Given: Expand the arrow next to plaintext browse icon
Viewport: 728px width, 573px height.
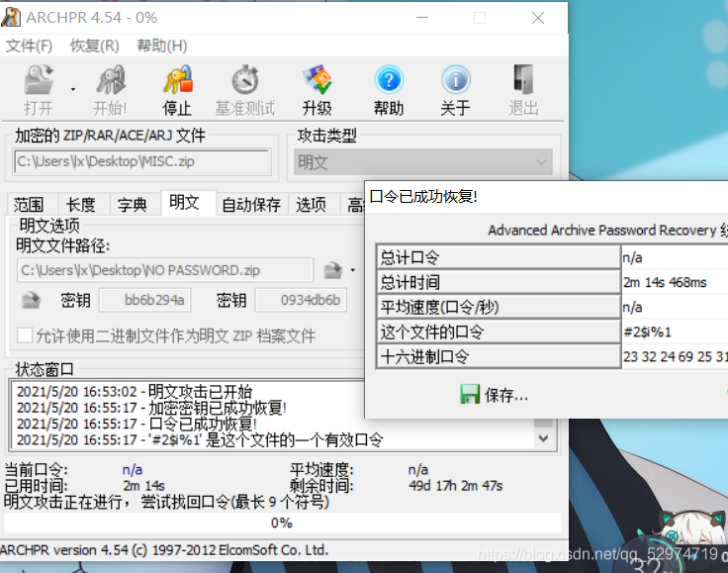Looking at the screenshot, I should coord(353,270).
